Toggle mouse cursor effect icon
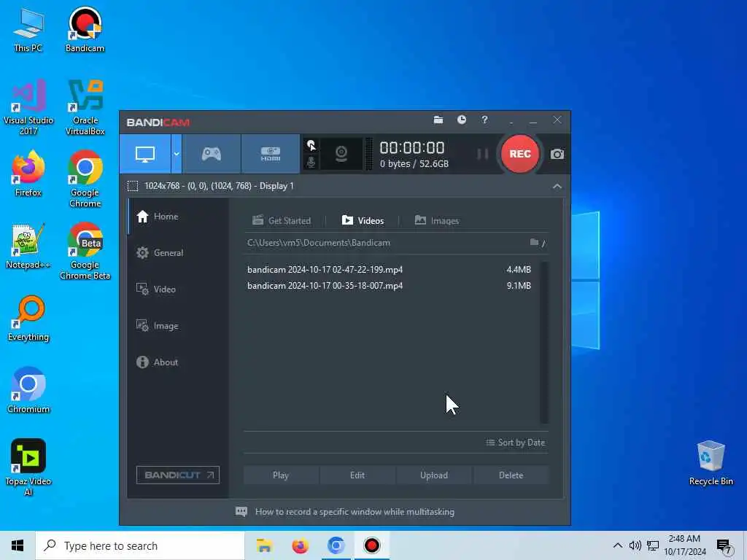The image size is (747, 560). [311, 145]
